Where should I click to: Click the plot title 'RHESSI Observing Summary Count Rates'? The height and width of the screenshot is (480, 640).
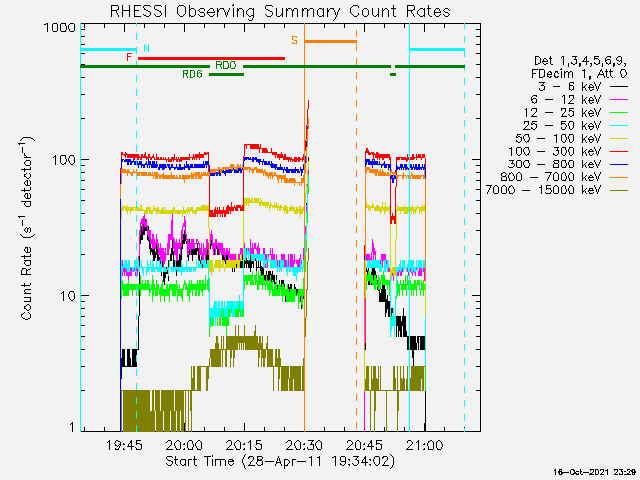280,11
